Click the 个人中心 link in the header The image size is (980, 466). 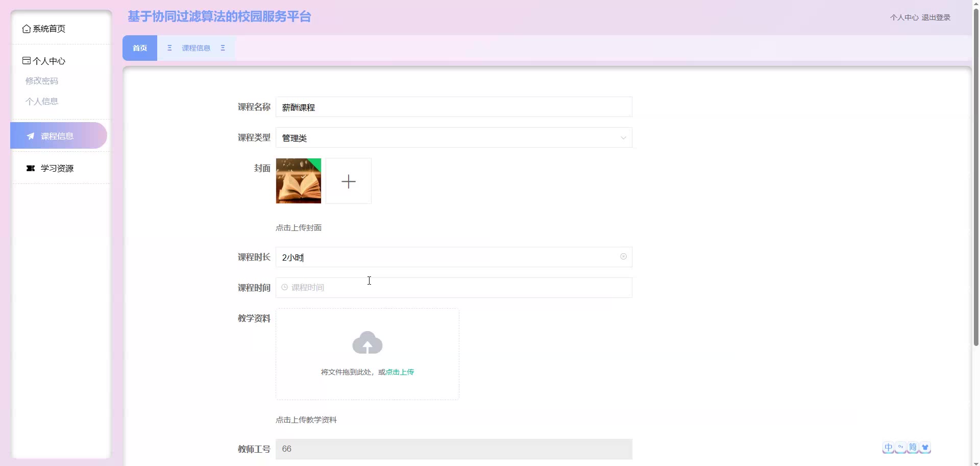tap(904, 17)
